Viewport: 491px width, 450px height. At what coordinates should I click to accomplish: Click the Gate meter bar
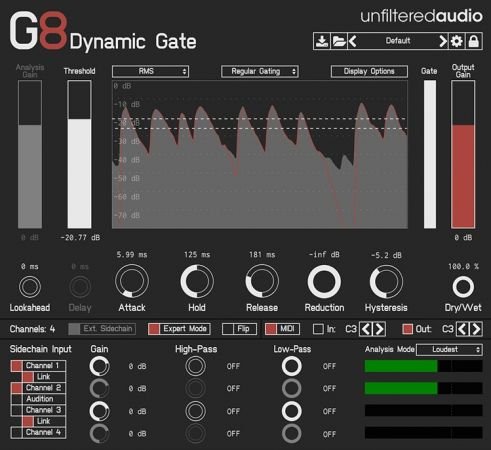click(x=430, y=154)
